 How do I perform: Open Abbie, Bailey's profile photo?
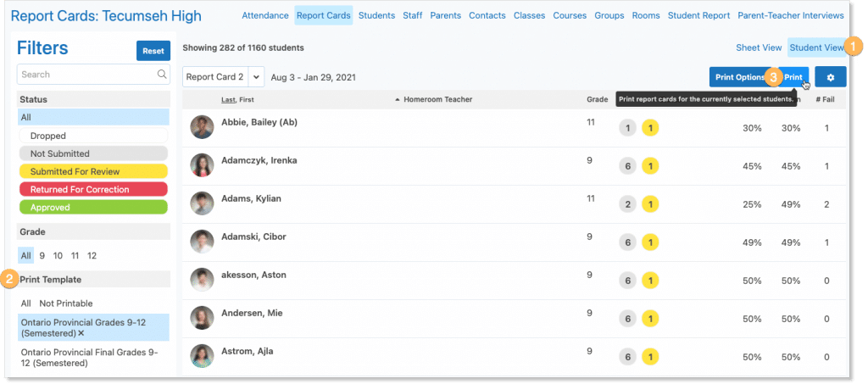202,127
